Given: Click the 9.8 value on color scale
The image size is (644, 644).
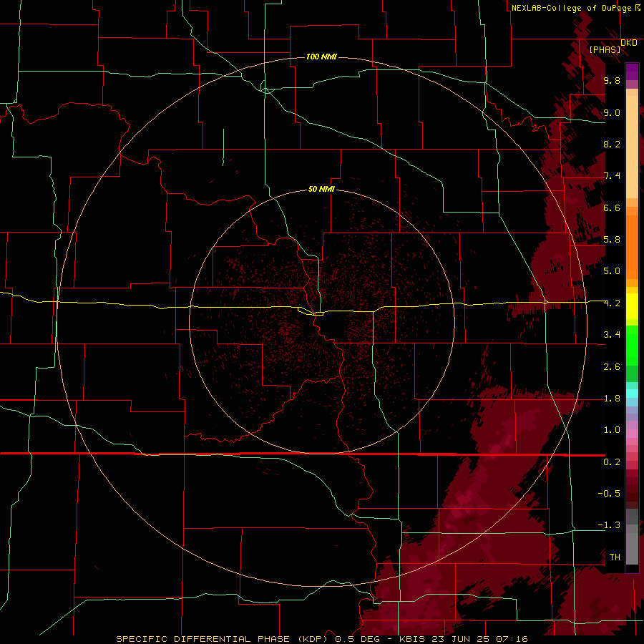Looking at the screenshot, I should click(612, 80).
